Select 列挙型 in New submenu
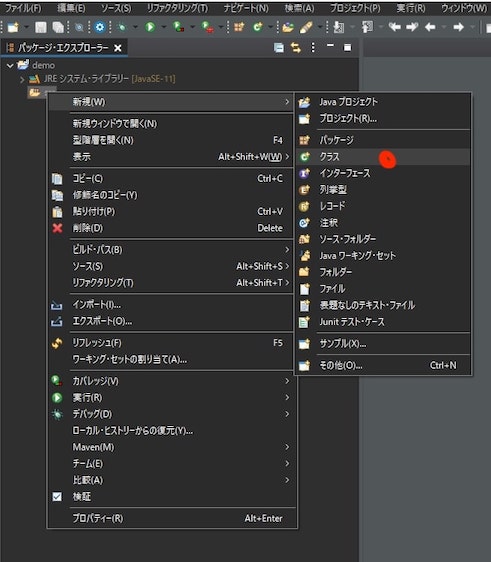This screenshot has width=491, height=562. click(383, 190)
